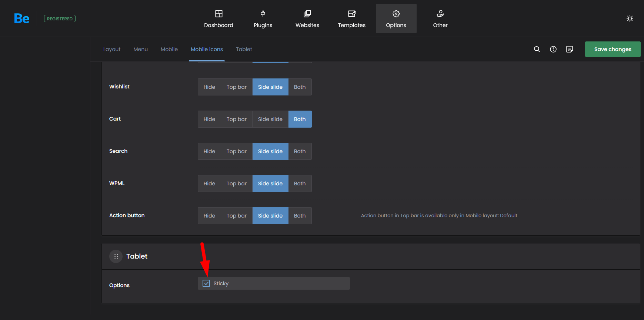
Task: Switch to the Layout tab
Action: (x=111, y=49)
